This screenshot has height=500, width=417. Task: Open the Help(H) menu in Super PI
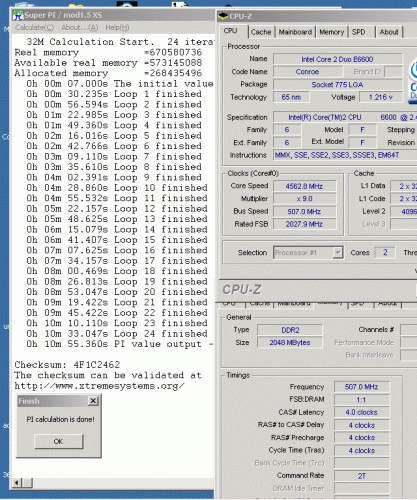tap(117, 28)
